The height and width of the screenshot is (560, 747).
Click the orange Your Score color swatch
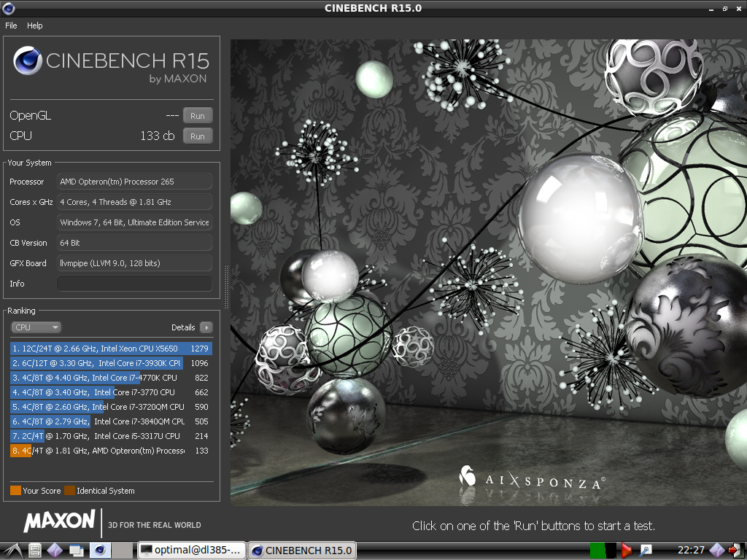[15, 491]
